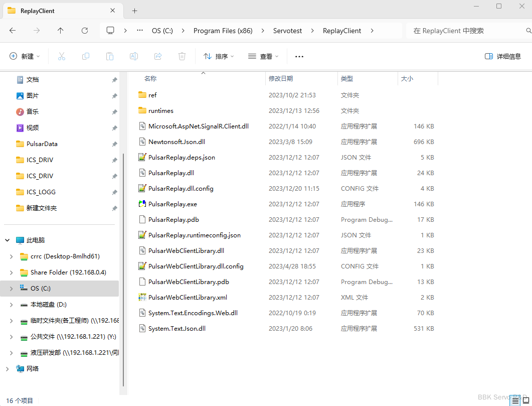This screenshot has height=406, width=532.
Task: Open the More options ellipsis menu
Action: tap(299, 57)
